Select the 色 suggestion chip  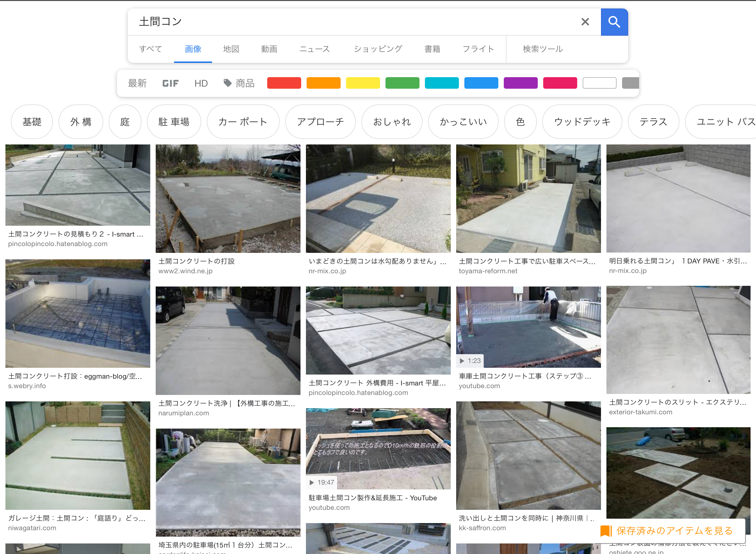(x=520, y=122)
